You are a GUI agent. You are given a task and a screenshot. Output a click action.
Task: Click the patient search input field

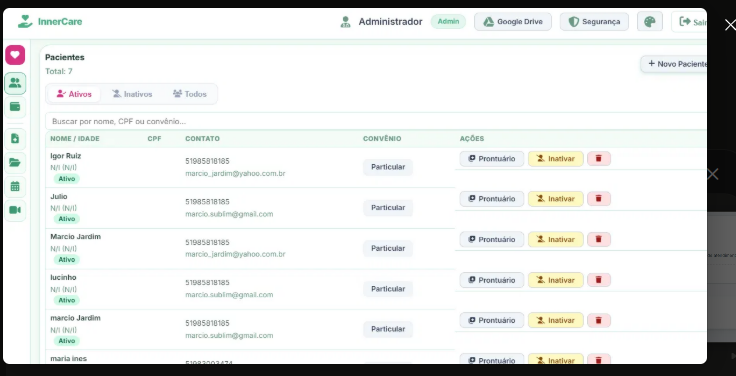pyautogui.click(x=376, y=121)
